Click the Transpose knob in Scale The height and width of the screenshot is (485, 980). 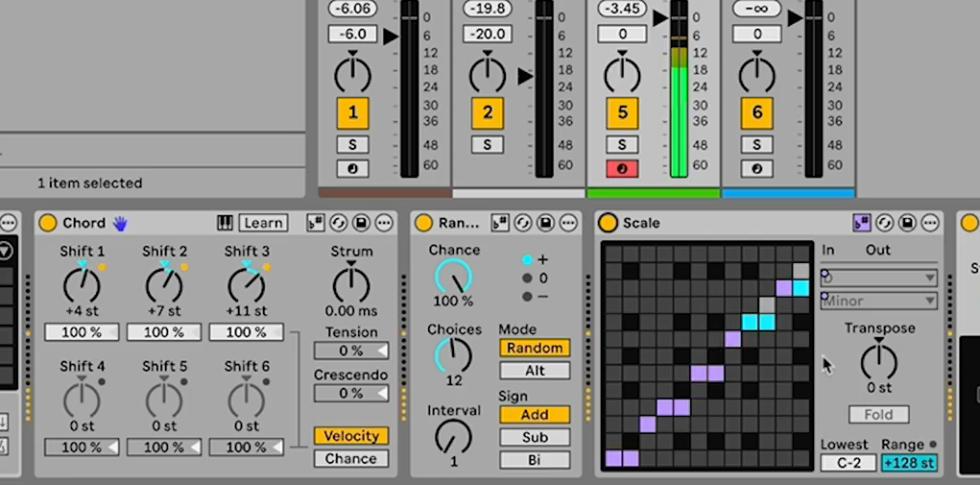879,362
